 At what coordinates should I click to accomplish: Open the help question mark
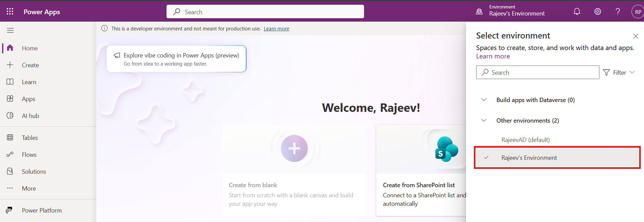point(618,11)
